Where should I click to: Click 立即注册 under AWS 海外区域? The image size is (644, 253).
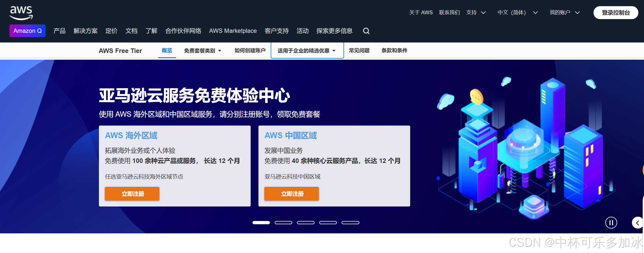(x=132, y=194)
